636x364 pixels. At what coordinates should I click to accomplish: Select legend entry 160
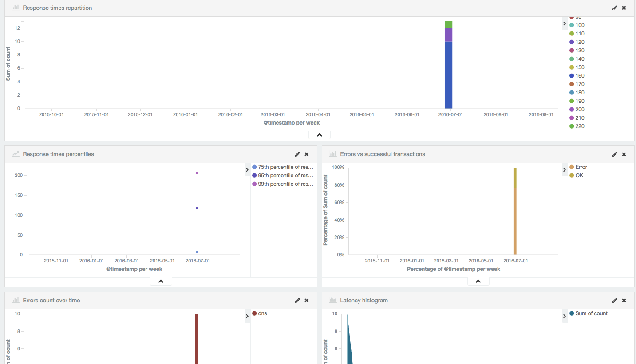click(x=577, y=76)
